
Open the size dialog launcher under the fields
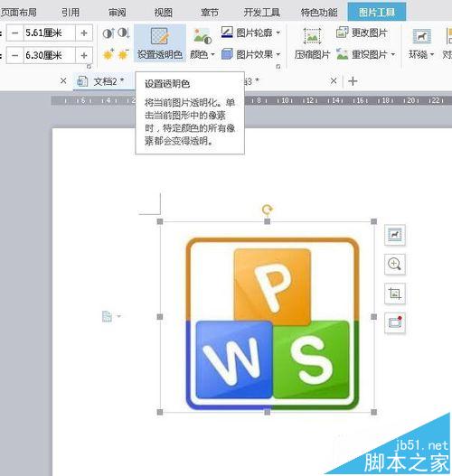pos(89,66)
